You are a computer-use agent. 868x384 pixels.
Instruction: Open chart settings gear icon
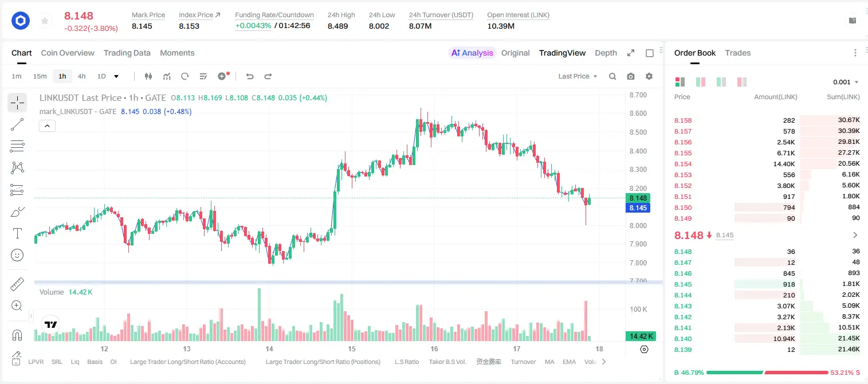(x=649, y=76)
